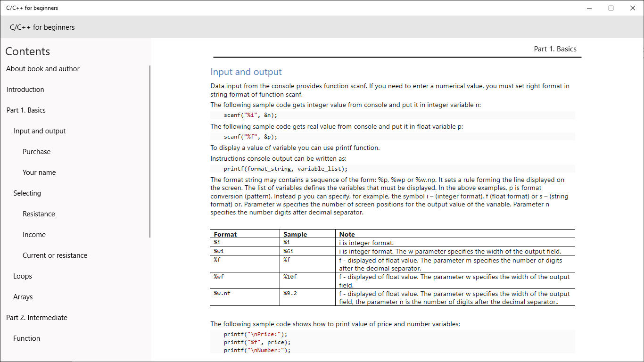Open Part 1. Basics chapter
Viewport: 644px width, 362px height.
pyautogui.click(x=26, y=110)
